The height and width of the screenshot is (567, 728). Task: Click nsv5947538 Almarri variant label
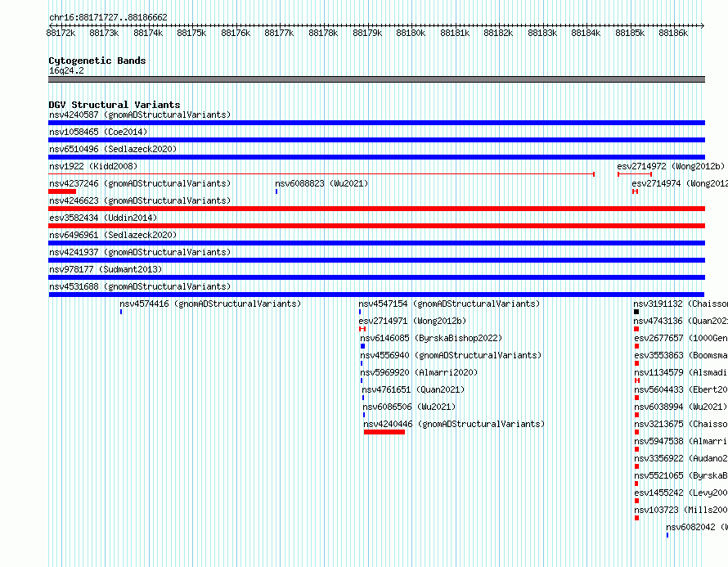tap(681, 441)
